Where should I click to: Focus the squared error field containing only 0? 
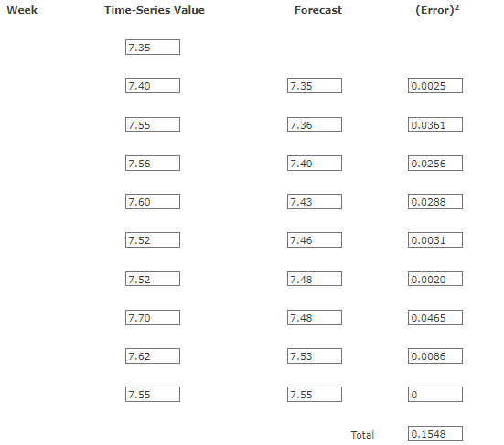(435, 394)
